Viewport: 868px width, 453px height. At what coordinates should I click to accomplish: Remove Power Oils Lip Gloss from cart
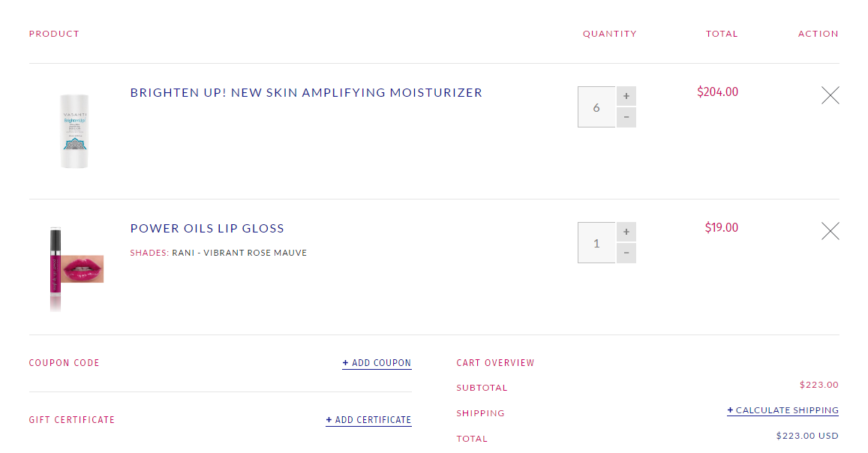[x=830, y=231]
